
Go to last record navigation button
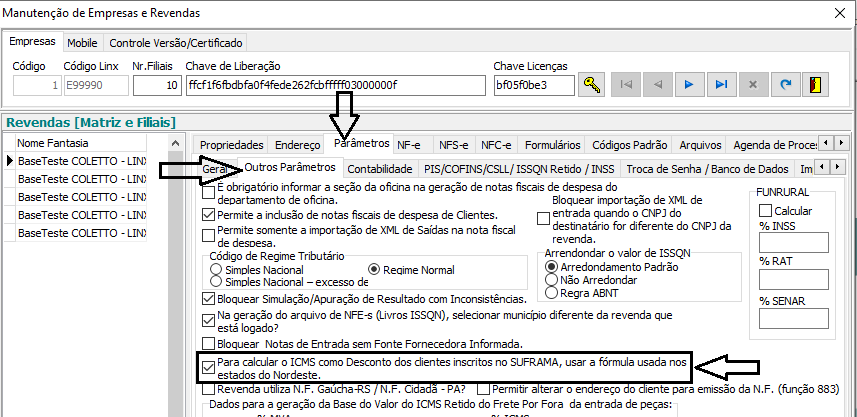click(721, 85)
